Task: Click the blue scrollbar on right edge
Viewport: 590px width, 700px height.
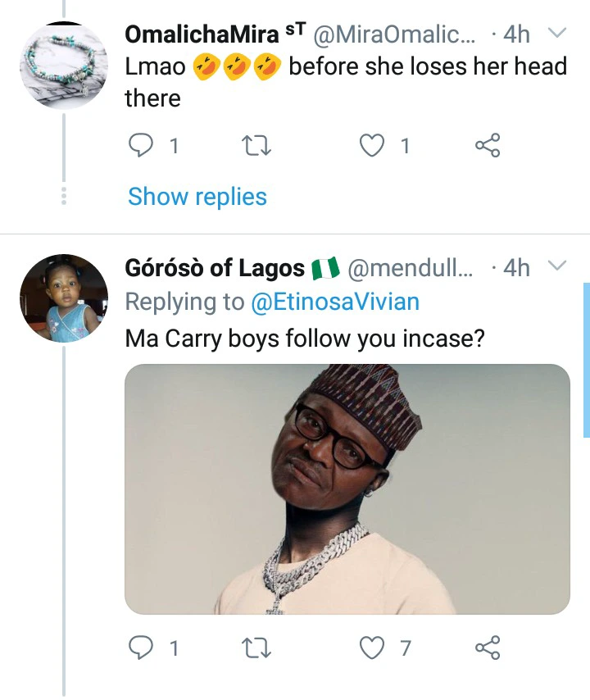Action: [586, 361]
